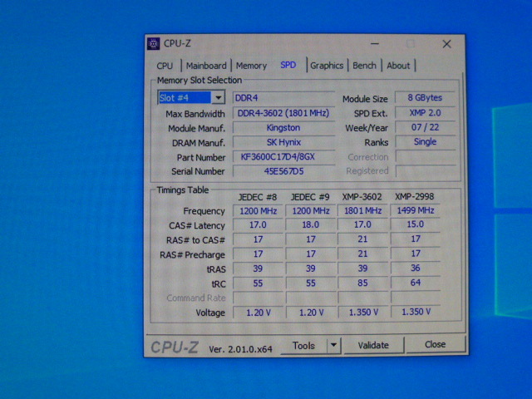Click the XMP-2998 column header
532x399 pixels.
click(x=415, y=196)
